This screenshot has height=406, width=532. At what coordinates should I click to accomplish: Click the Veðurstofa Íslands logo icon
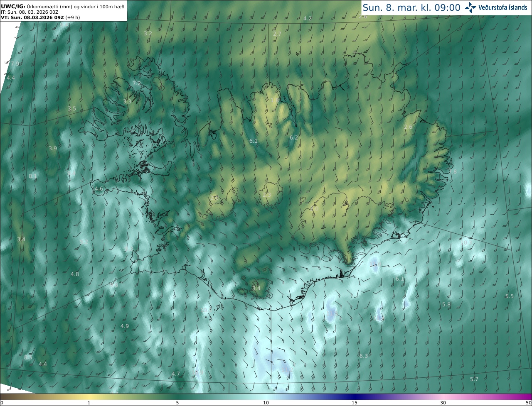coord(470,7)
